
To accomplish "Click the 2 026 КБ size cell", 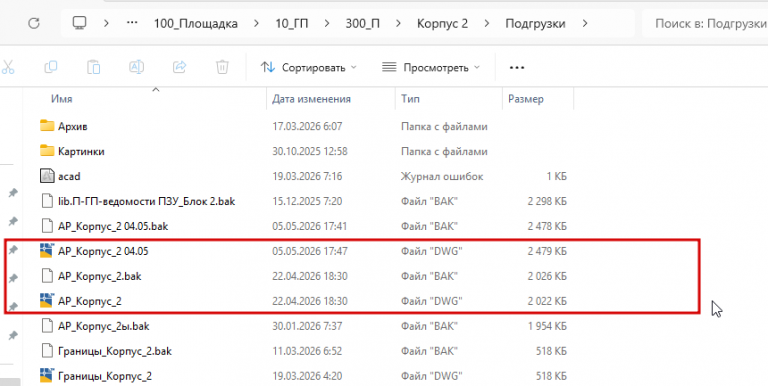I will tap(547, 276).
